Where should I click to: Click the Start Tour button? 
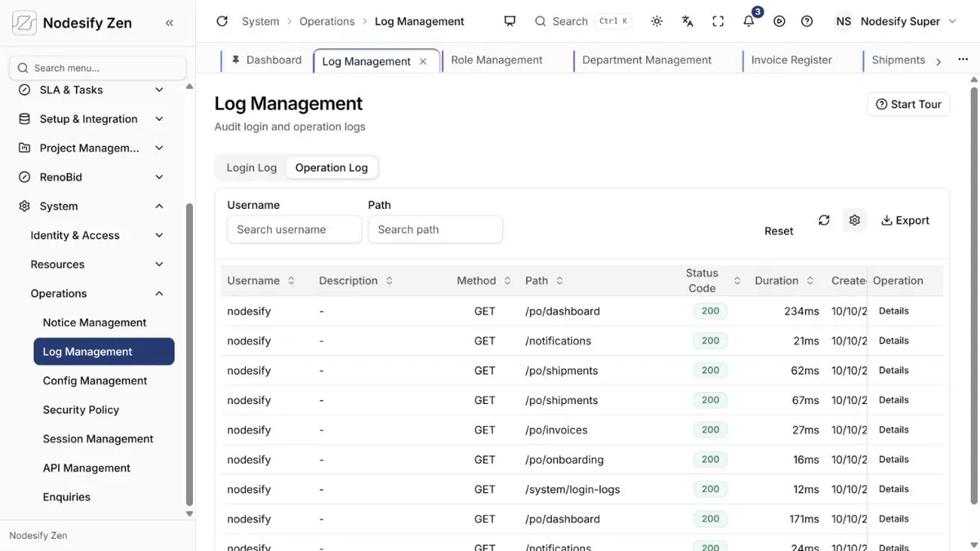click(908, 104)
